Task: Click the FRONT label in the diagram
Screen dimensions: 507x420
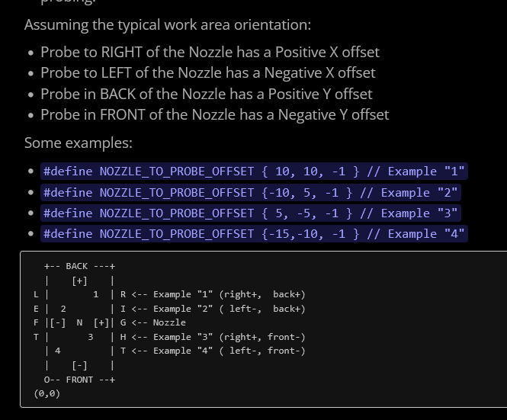Action: 79,379
